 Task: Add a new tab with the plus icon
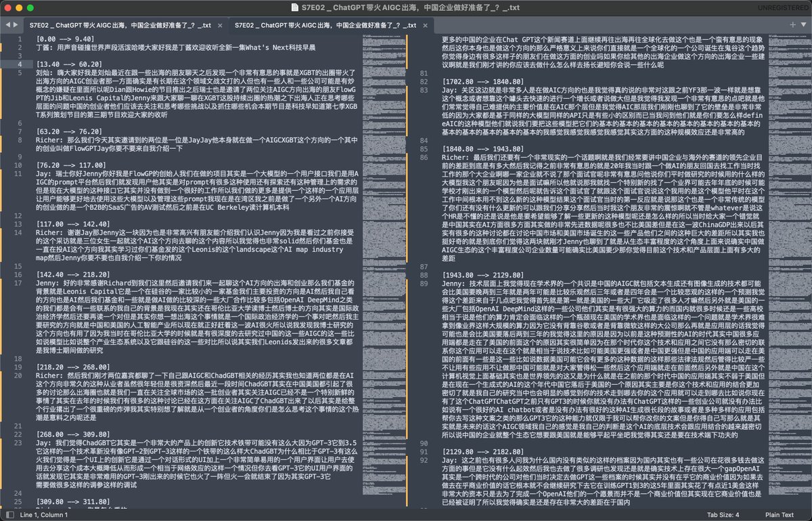click(x=792, y=24)
